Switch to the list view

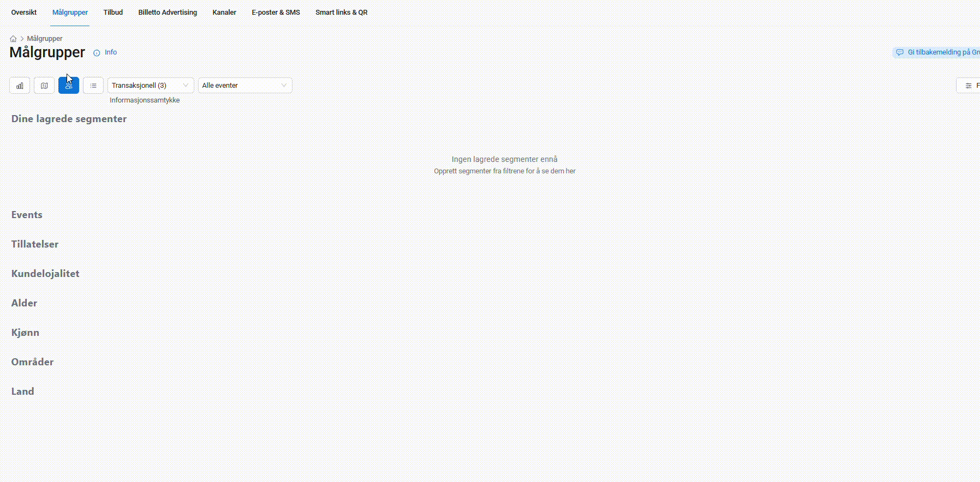pyautogui.click(x=93, y=86)
